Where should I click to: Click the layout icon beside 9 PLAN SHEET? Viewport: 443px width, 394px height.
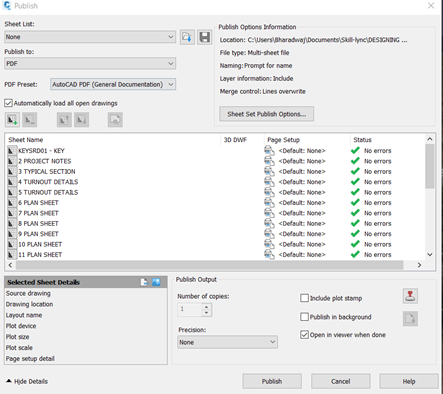pos(12,234)
